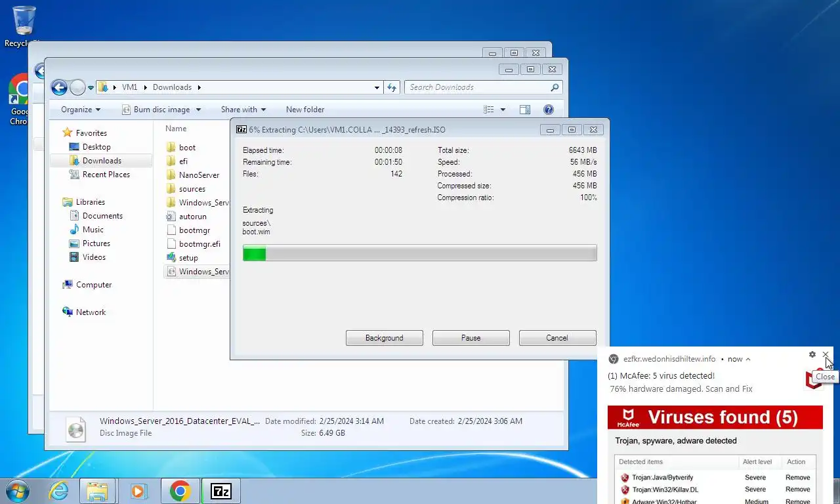This screenshot has height=504, width=840.
Task: Select Desktop in navigation pane
Action: point(96,147)
